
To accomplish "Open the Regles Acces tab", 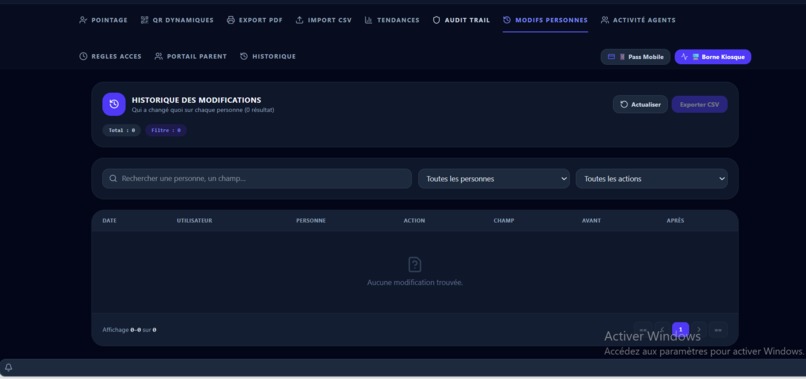I will coord(110,57).
